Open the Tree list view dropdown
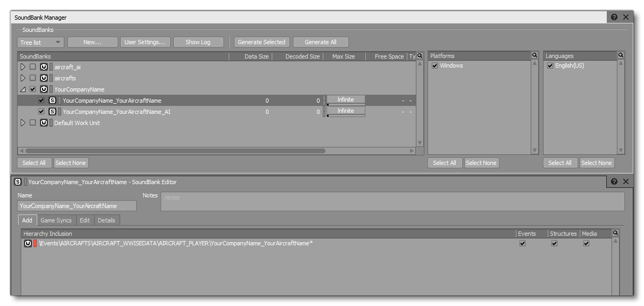 pos(40,42)
